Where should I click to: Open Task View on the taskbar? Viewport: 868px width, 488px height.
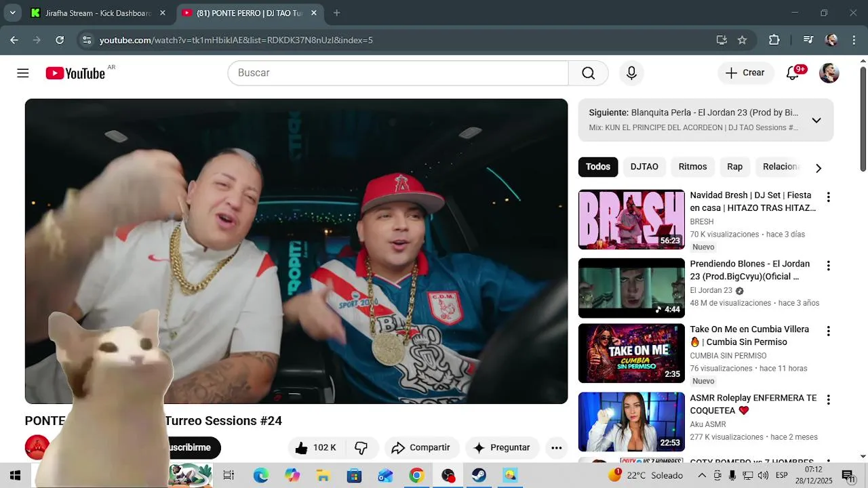coord(229,476)
